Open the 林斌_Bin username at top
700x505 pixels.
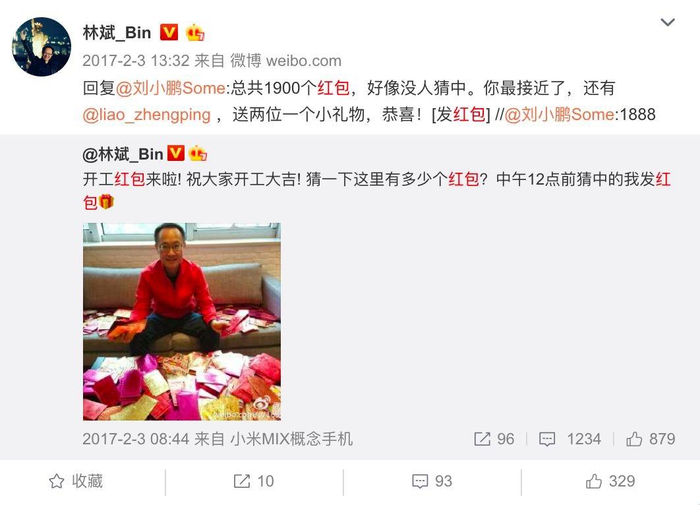[x=117, y=33]
